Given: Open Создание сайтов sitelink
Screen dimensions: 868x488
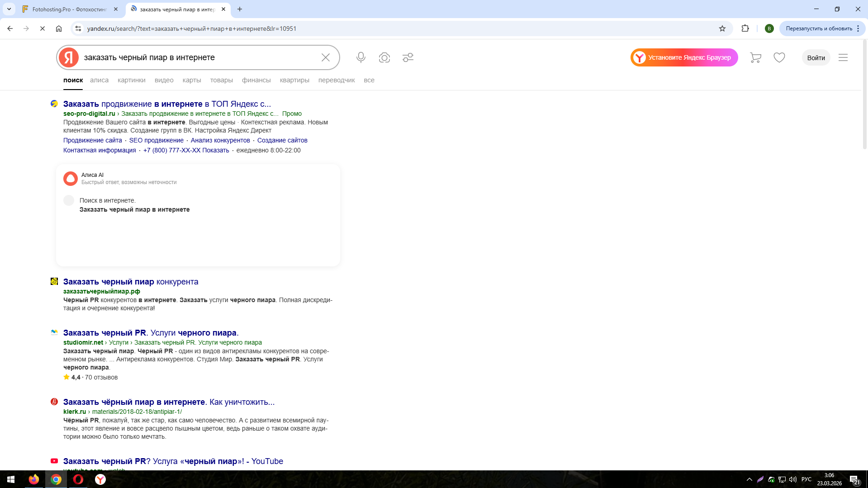Looking at the screenshot, I should (x=282, y=140).
